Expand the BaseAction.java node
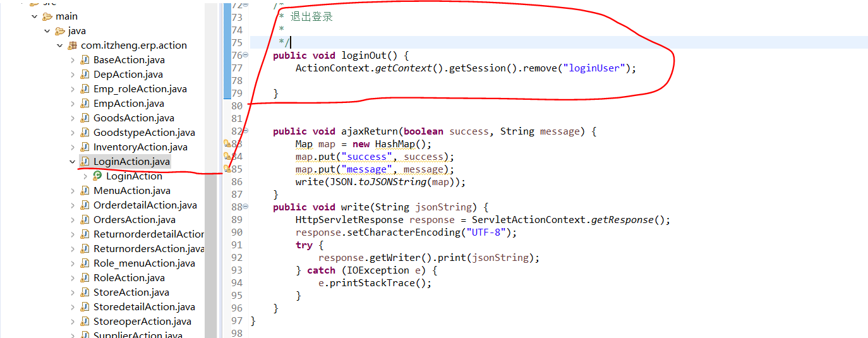Image resolution: width=868 pixels, height=338 pixels. [x=73, y=60]
